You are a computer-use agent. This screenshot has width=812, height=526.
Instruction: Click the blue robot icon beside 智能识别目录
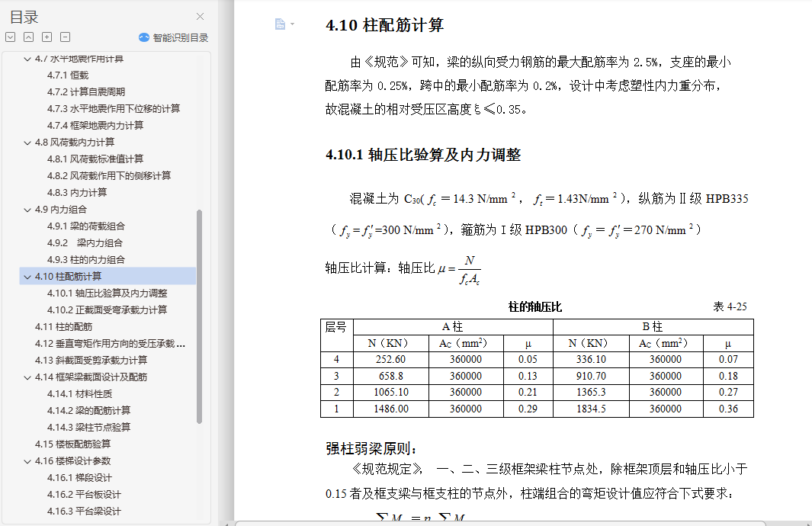pyautogui.click(x=144, y=37)
